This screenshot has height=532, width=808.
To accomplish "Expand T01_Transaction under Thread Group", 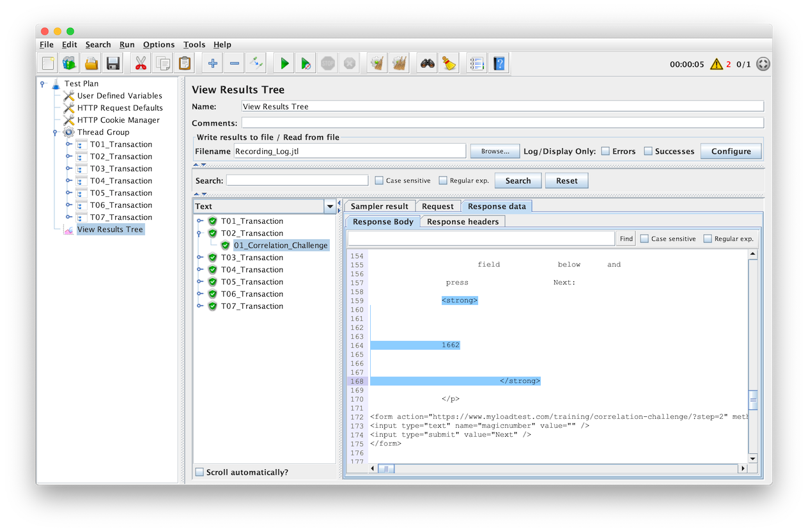I will 68,145.
